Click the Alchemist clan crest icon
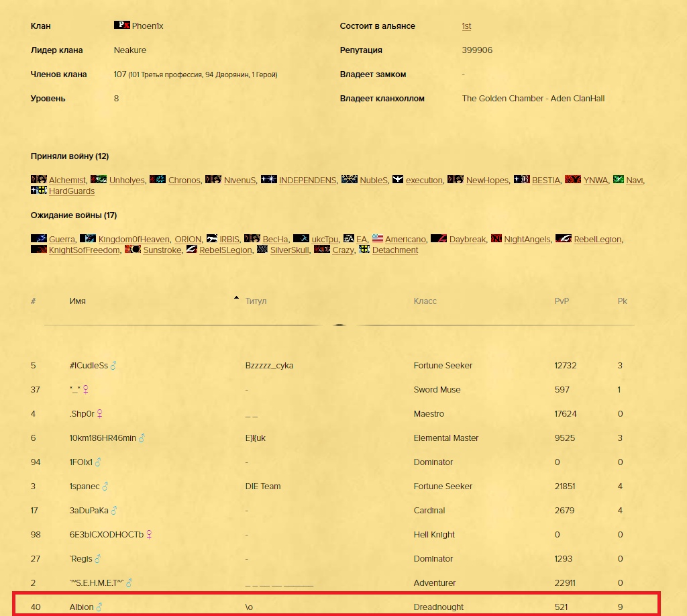 click(38, 180)
